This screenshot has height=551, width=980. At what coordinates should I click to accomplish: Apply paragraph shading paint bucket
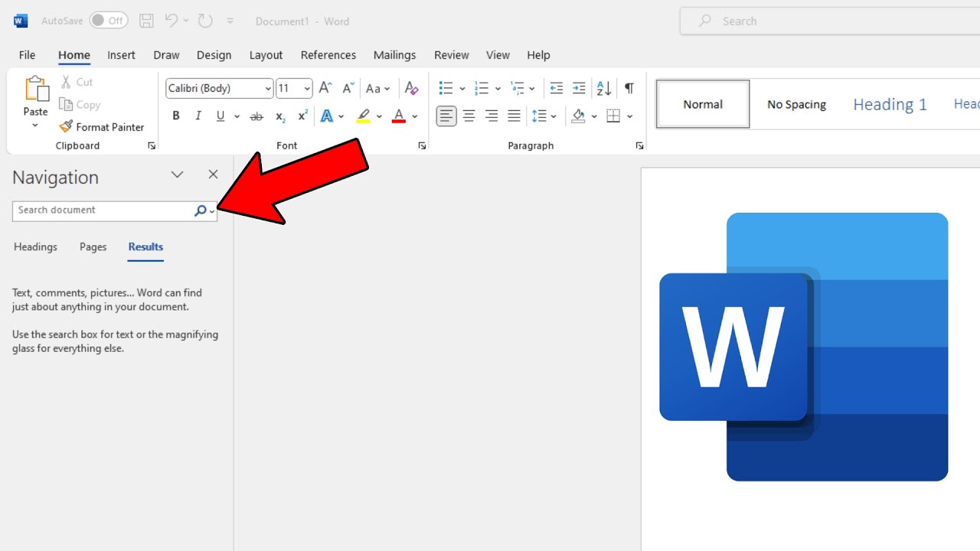pos(578,116)
